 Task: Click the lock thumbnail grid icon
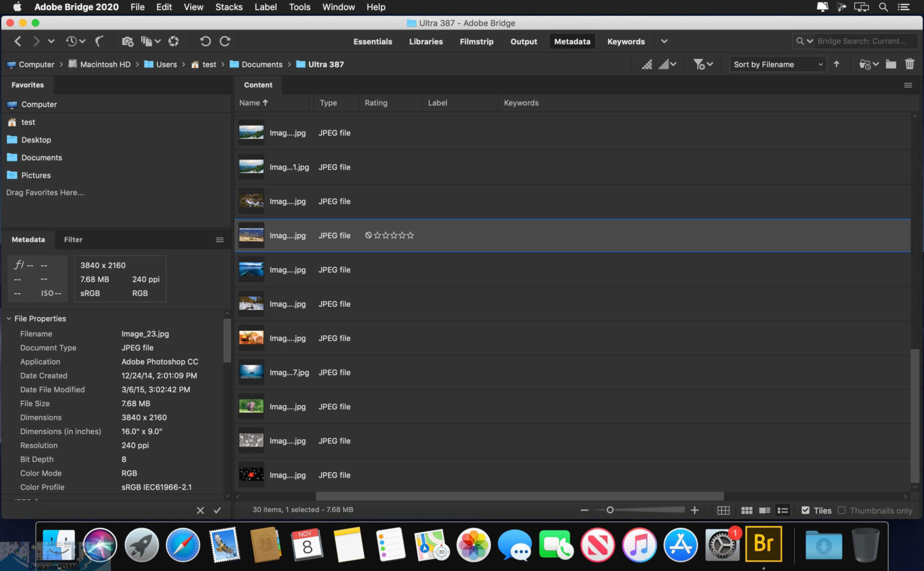[x=724, y=510]
